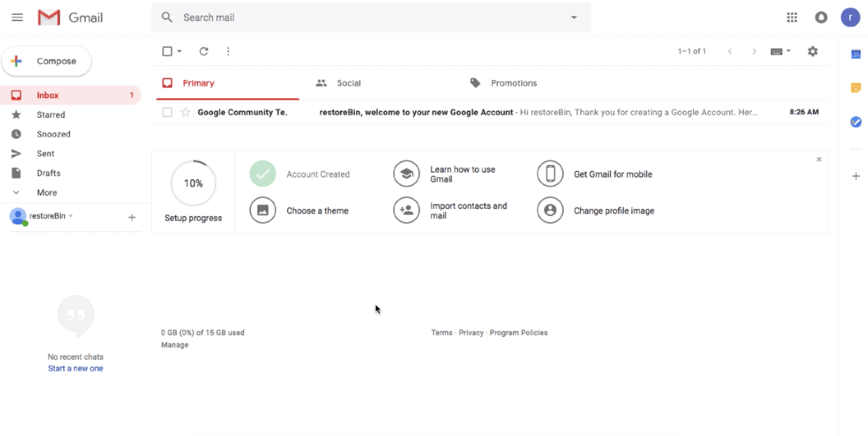Image resolution: width=868 pixels, height=436 pixels.
Task: Start a new chat with plus icon
Action: (132, 217)
